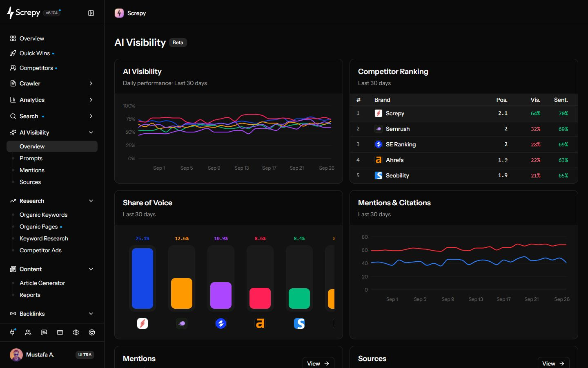
Task: Click the Screpy bolt logo in sidebar
Action: [10, 13]
